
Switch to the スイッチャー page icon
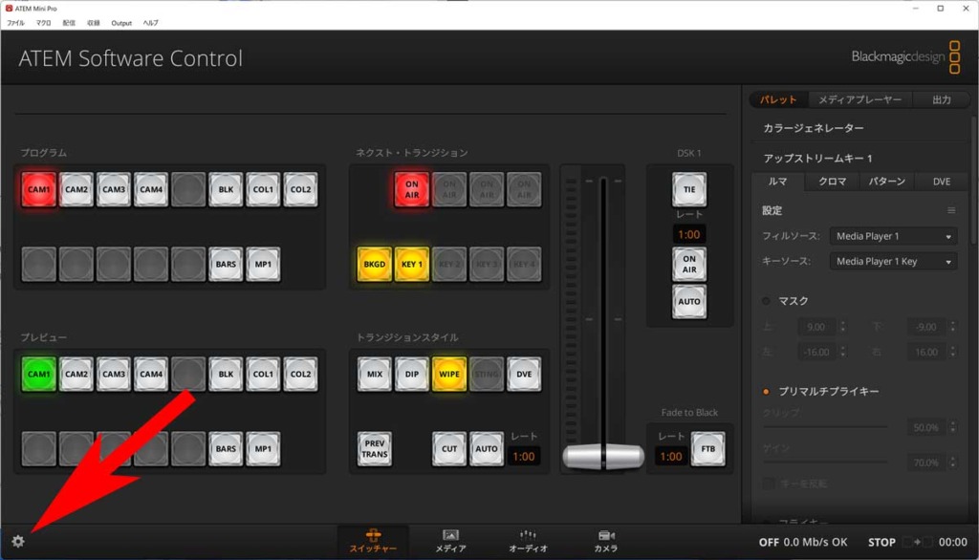coord(373,541)
